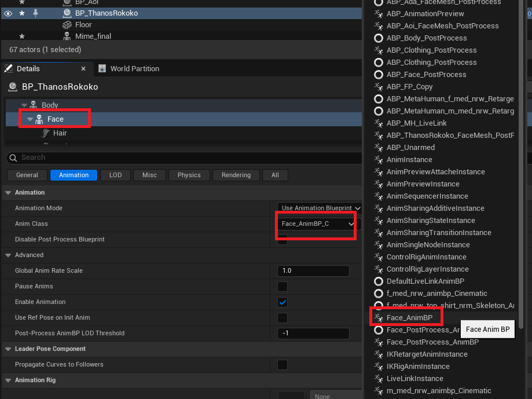Image resolution: width=532 pixels, height=399 pixels.
Task: Enable the Pause Anims checkbox
Action: (282, 286)
